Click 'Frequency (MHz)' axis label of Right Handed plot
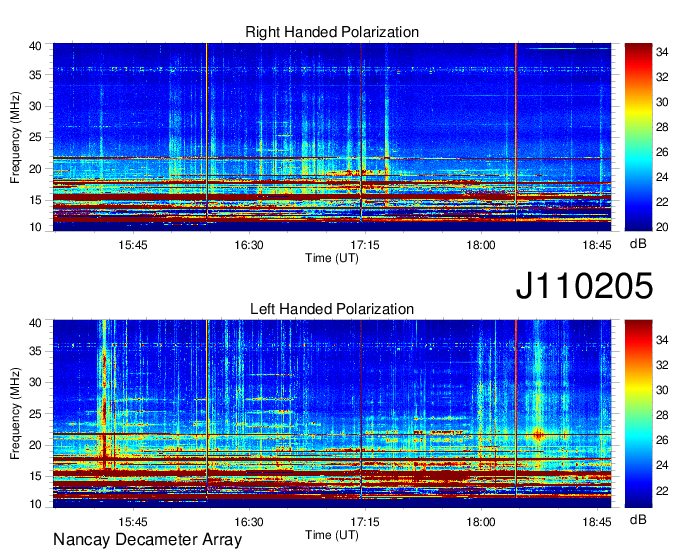Screen dimensions: 680x552 point(15,137)
